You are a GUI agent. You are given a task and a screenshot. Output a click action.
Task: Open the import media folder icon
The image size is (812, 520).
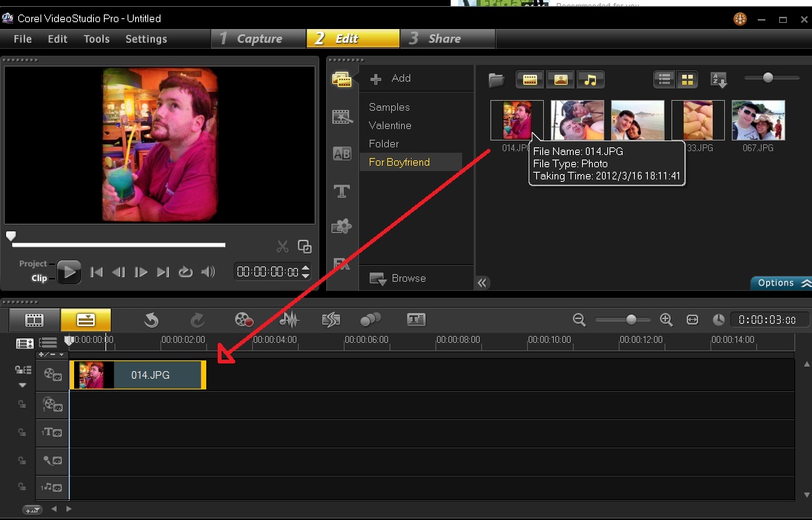pyautogui.click(x=496, y=79)
